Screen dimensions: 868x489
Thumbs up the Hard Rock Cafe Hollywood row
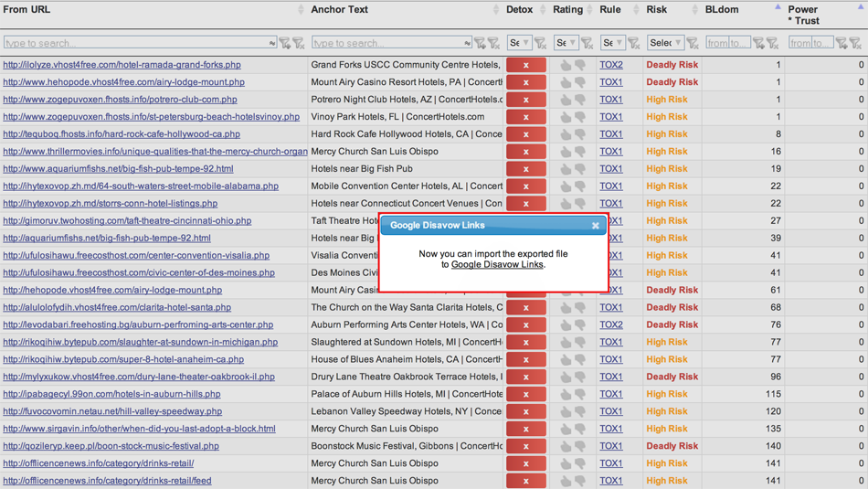click(x=566, y=134)
